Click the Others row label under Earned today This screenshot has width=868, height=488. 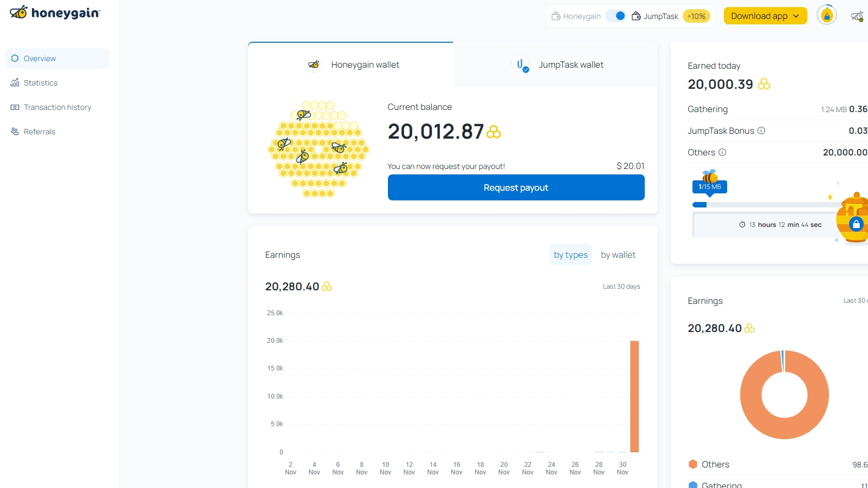coord(702,152)
